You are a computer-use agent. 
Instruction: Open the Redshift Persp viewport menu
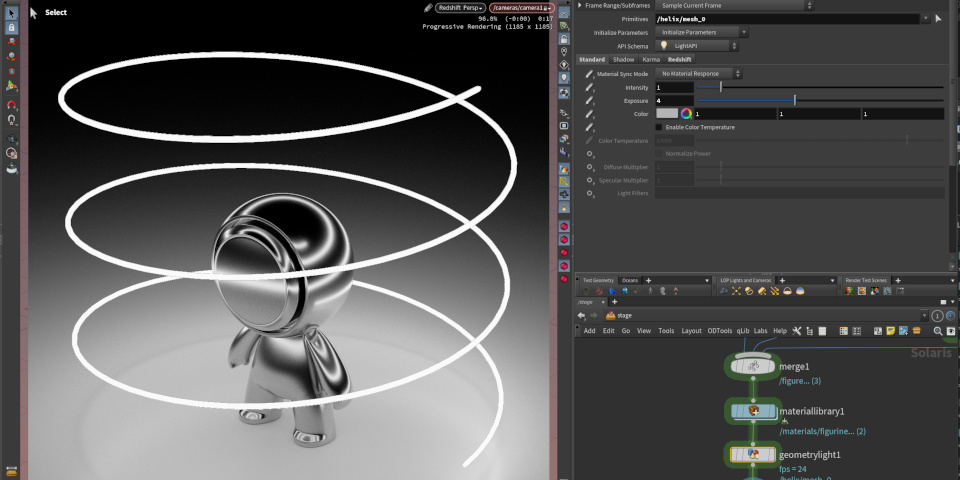(461, 7)
